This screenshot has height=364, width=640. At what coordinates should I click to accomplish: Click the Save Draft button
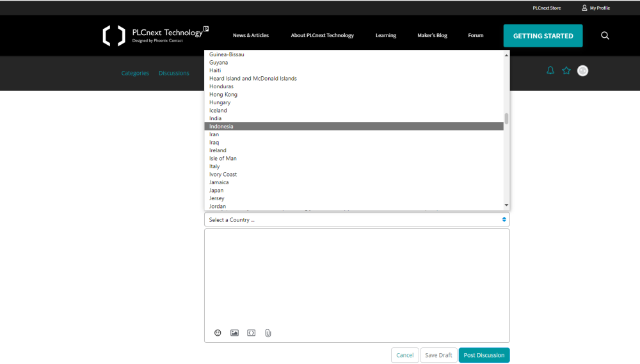tap(438, 356)
